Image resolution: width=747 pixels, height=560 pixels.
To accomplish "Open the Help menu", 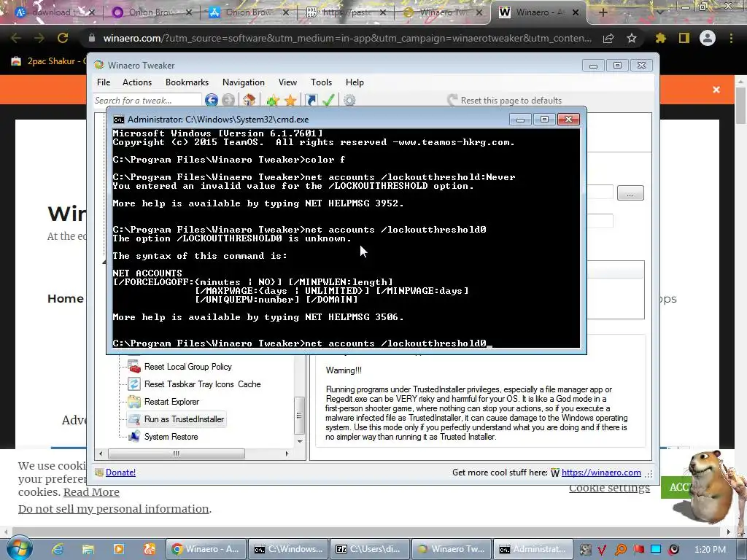I will click(x=355, y=82).
